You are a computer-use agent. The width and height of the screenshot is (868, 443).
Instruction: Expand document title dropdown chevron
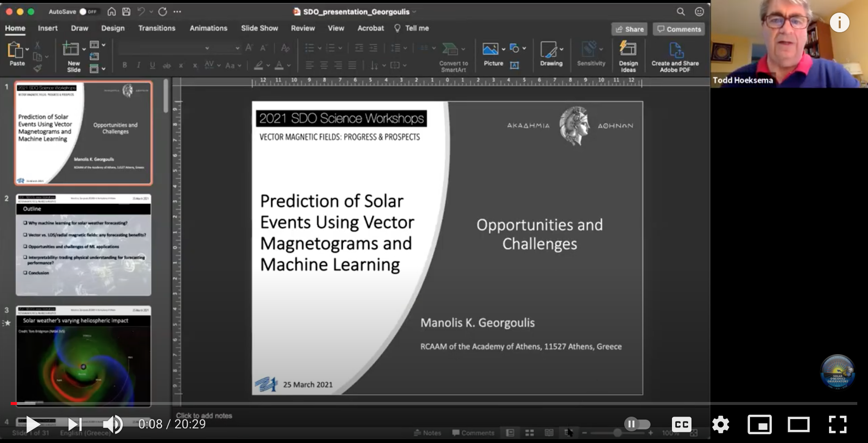tap(414, 12)
